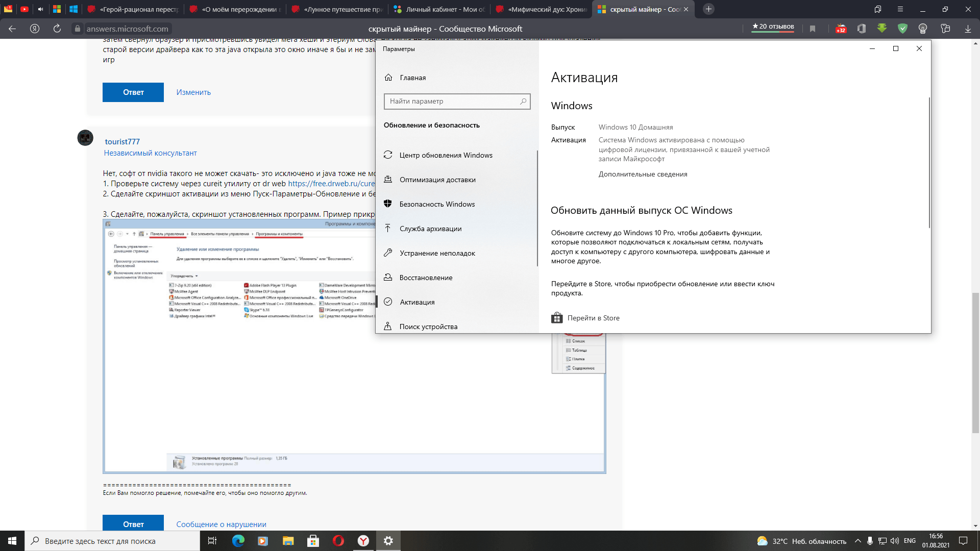Image resolution: width=980 pixels, height=551 pixels.
Task: Open Безопасность Windows section
Action: pyautogui.click(x=437, y=204)
